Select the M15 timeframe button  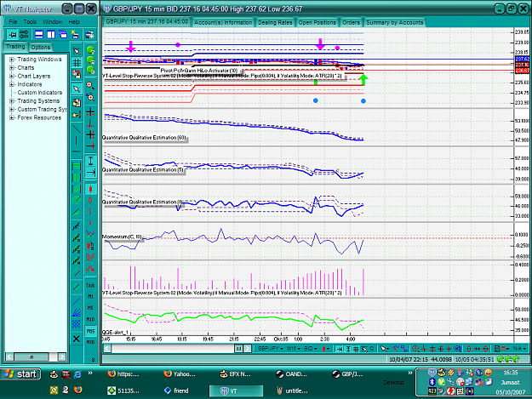pos(90,331)
